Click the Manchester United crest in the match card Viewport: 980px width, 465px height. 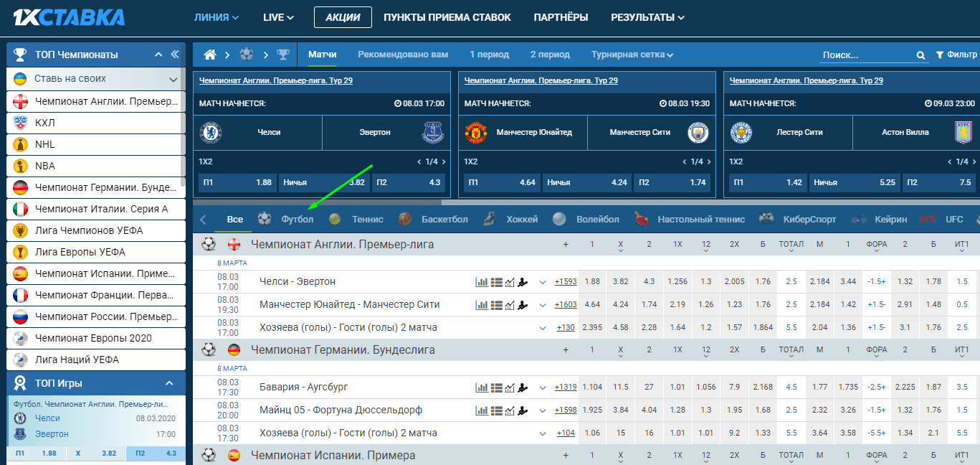coord(476,133)
